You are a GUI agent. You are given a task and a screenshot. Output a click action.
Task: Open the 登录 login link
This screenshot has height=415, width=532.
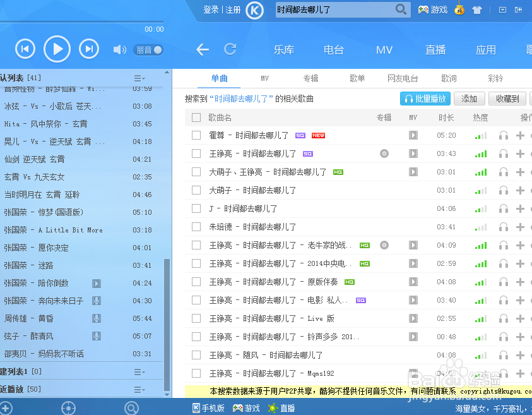click(211, 10)
